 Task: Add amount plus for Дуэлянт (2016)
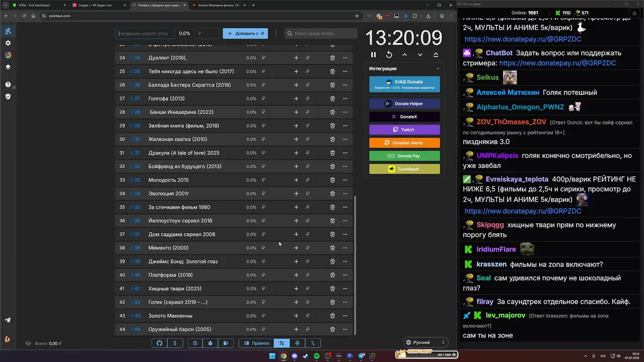296,58
